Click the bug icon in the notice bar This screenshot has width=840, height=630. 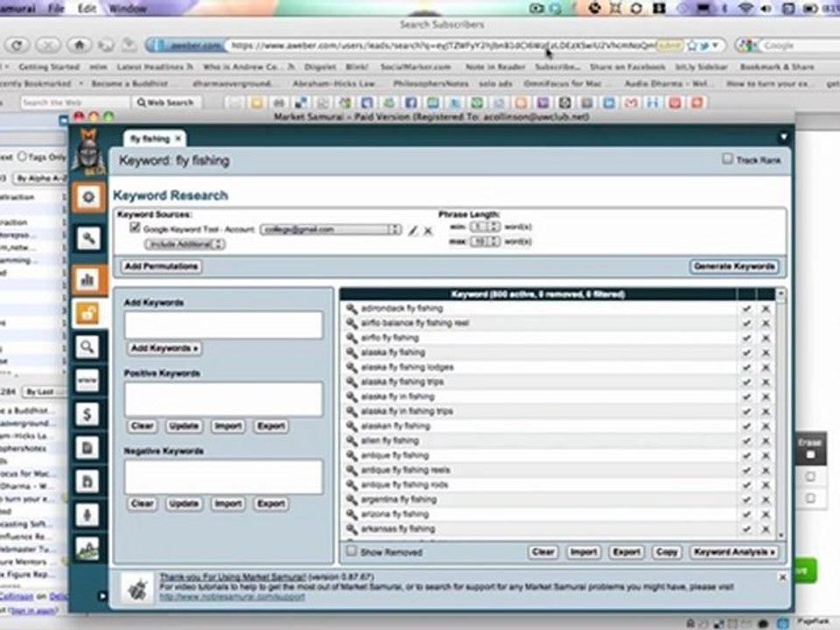137,589
